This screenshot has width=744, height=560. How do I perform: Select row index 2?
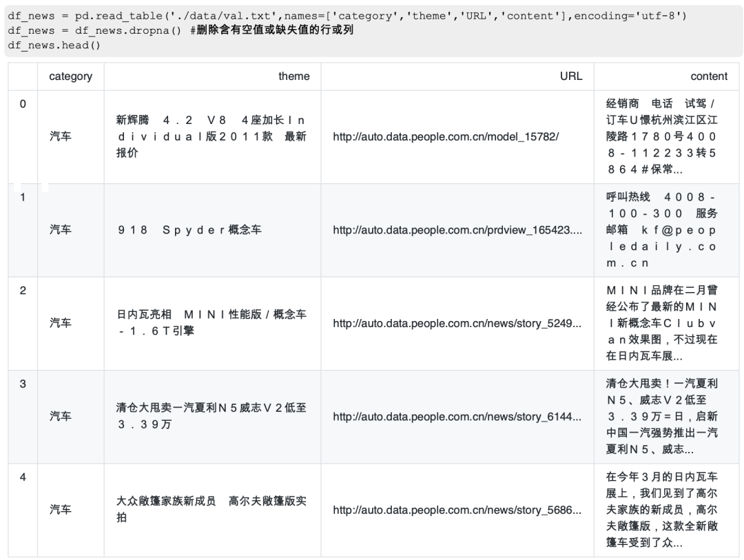pos(23,291)
